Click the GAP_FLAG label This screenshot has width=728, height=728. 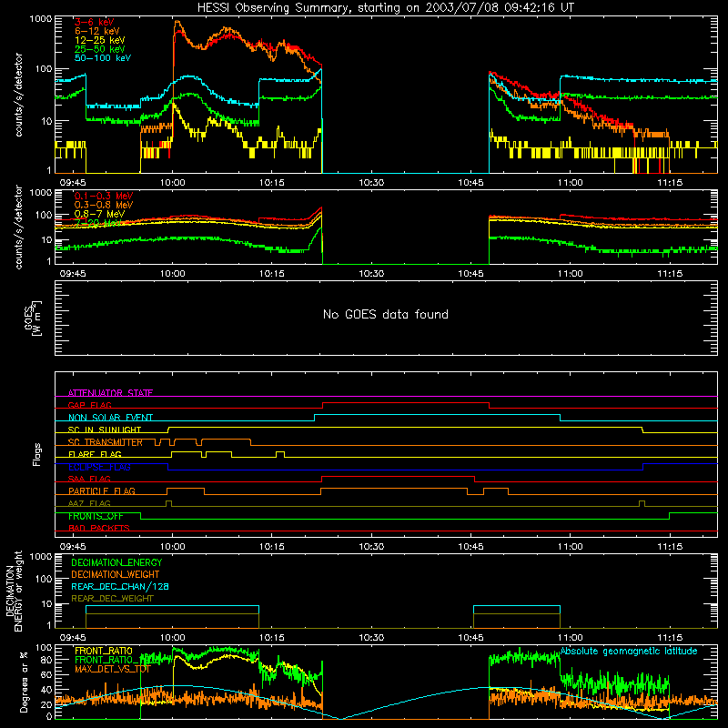tap(89, 405)
